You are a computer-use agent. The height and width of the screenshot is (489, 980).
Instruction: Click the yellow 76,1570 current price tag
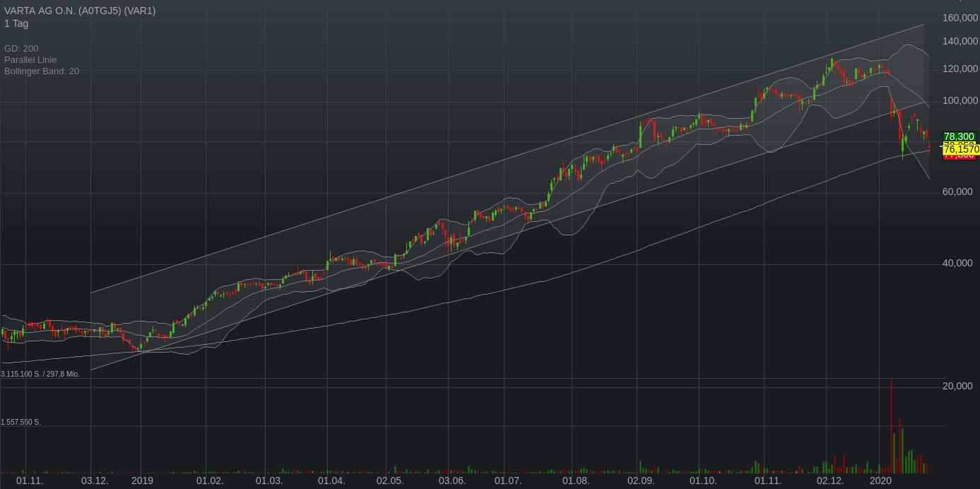[961, 150]
